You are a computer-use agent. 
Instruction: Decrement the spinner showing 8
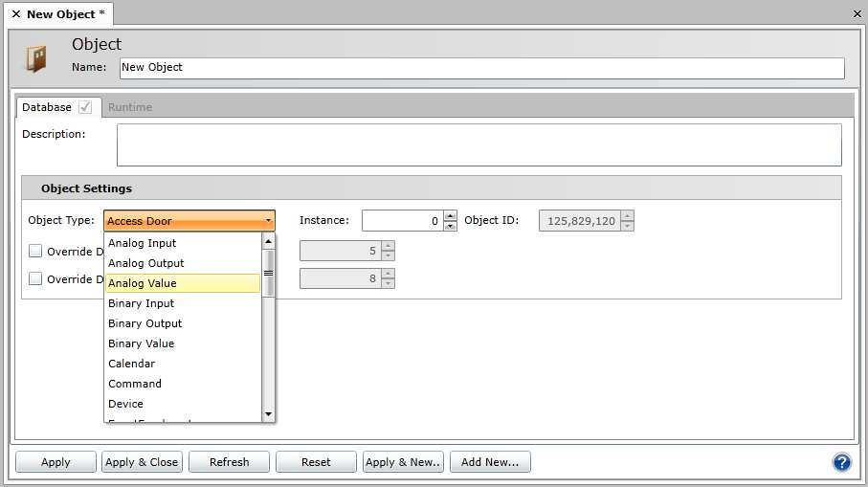click(388, 283)
